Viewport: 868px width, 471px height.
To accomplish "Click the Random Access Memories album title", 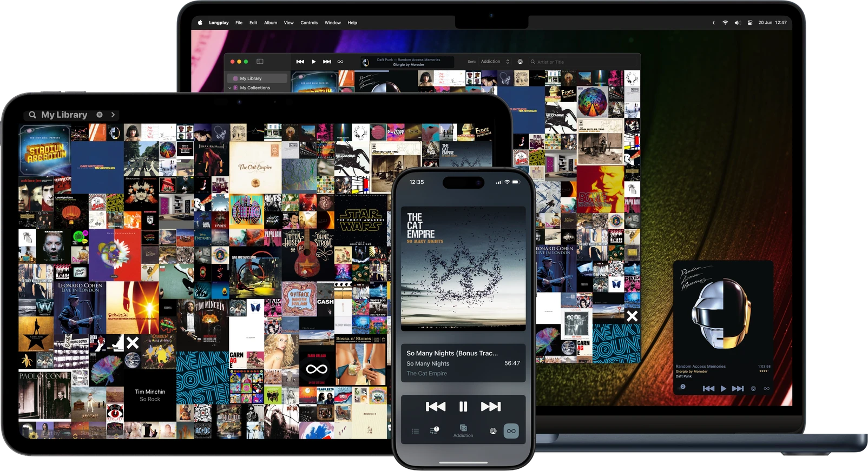I will pyautogui.click(x=700, y=367).
